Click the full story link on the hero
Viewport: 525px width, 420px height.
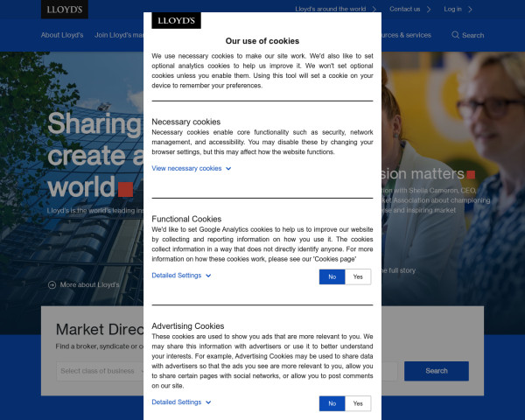(398, 270)
